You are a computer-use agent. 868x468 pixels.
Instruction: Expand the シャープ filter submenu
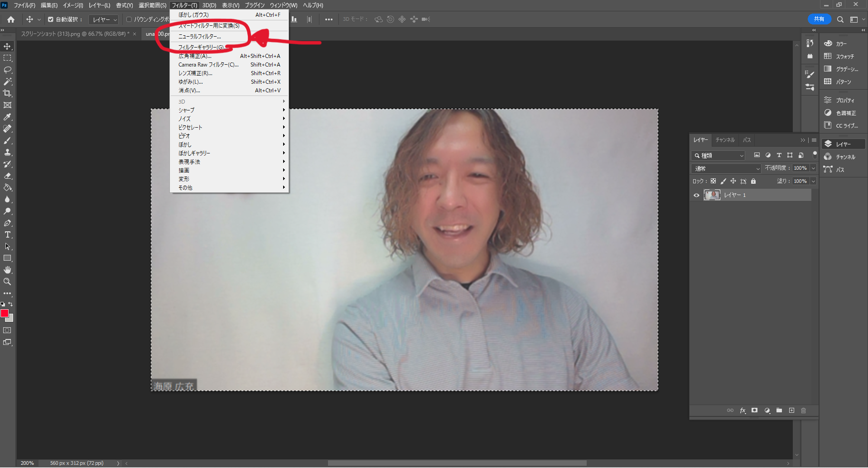coord(229,110)
